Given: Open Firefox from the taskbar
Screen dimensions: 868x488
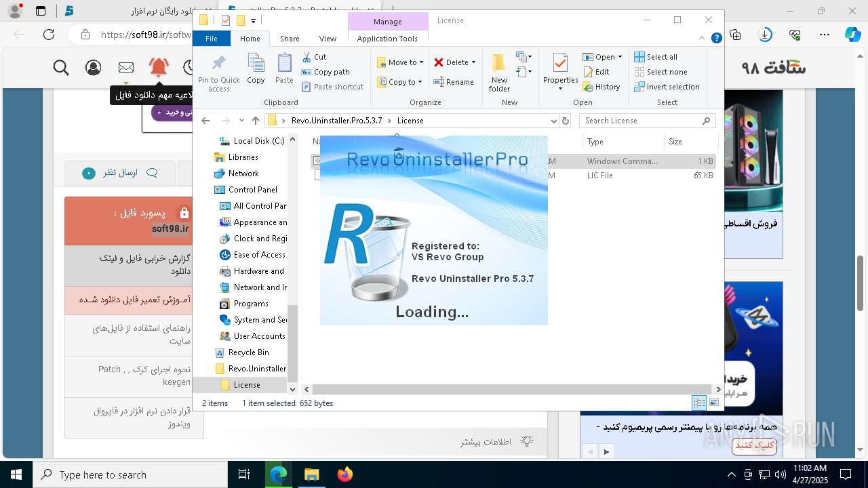Looking at the screenshot, I should click(344, 474).
